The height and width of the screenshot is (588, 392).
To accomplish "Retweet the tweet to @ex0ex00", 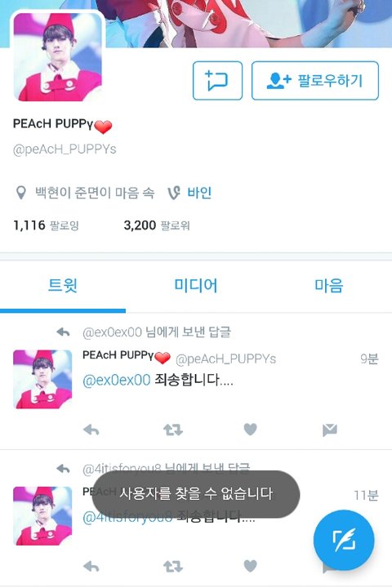I will pos(173,430).
